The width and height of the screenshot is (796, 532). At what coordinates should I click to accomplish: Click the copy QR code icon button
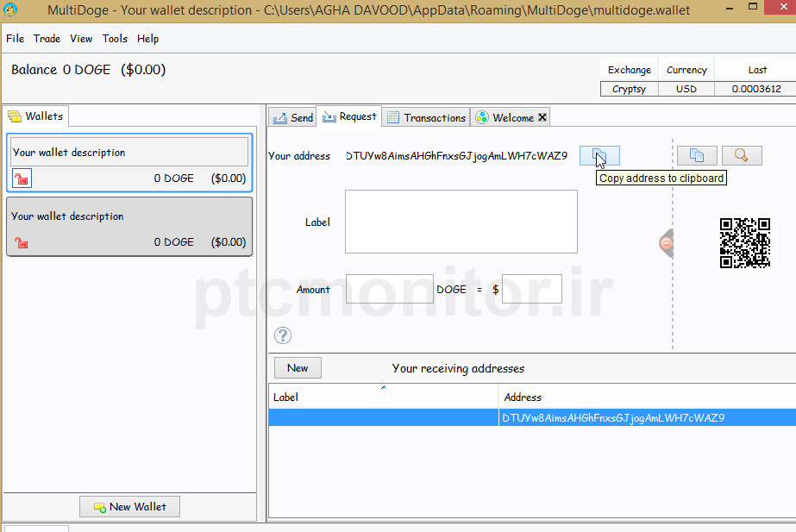point(697,155)
